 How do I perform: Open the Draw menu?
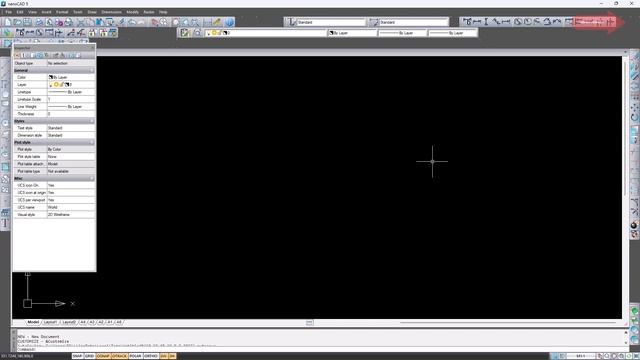point(92,12)
